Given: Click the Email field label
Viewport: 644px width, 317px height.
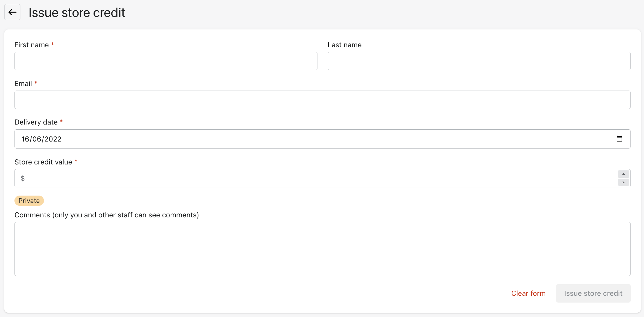Looking at the screenshot, I should click(23, 84).
